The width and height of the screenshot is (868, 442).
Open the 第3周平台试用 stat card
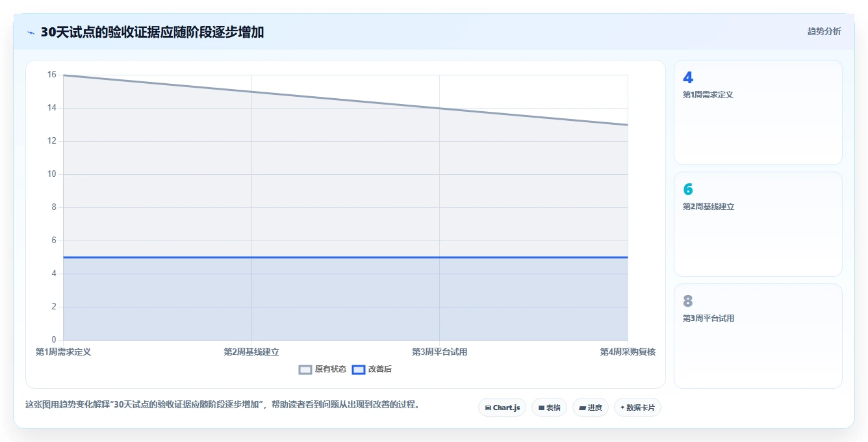click(x=758, y=336)
